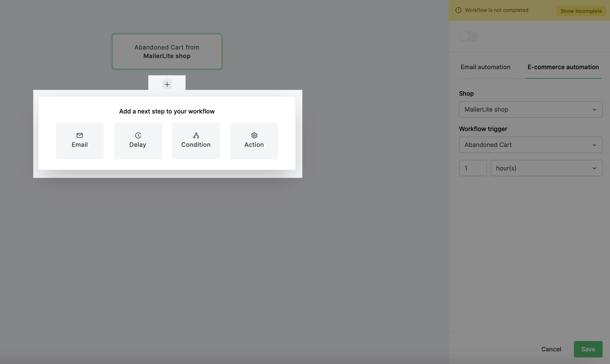The height and width of the screenshot is (364, 610).
Task: Toggle the workflow activation switch
Action: pyautogui.click(x=468, y=36)
